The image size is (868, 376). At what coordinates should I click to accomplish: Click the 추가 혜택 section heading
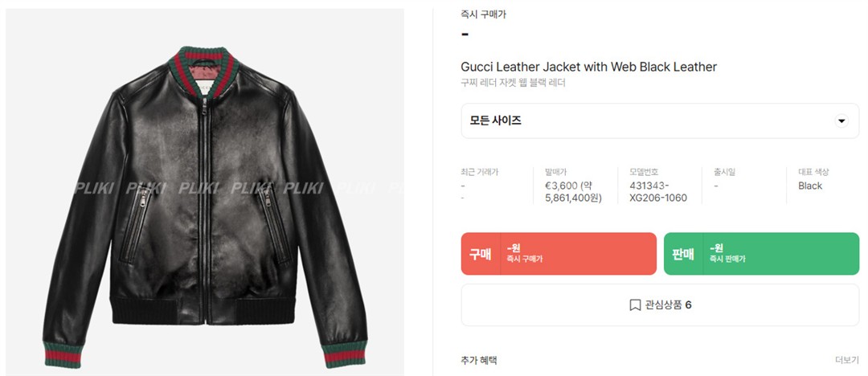pyautogui.click(x=479, y=361)
